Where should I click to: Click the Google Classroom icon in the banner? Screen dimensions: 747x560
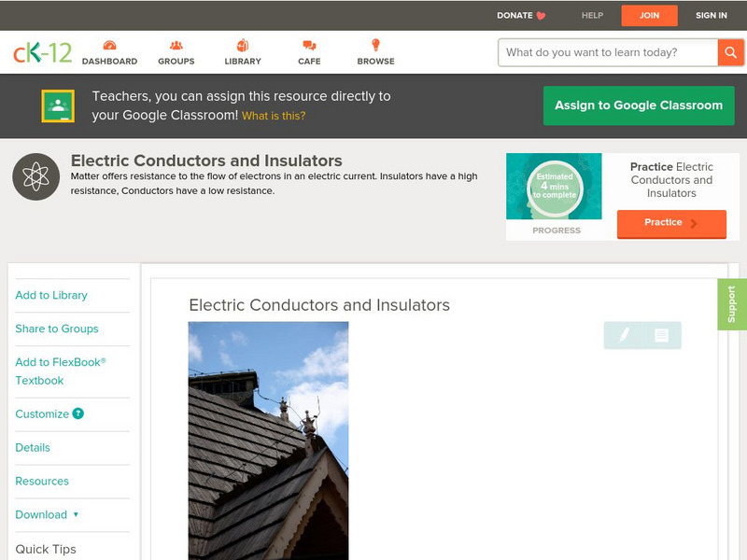pyautogui.click(x=59, y=105)
